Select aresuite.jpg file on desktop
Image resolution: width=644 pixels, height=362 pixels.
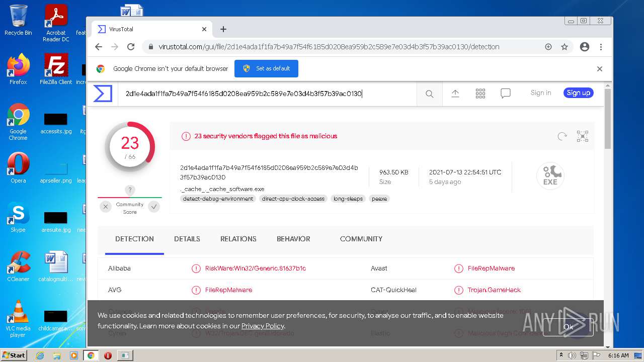56,222
